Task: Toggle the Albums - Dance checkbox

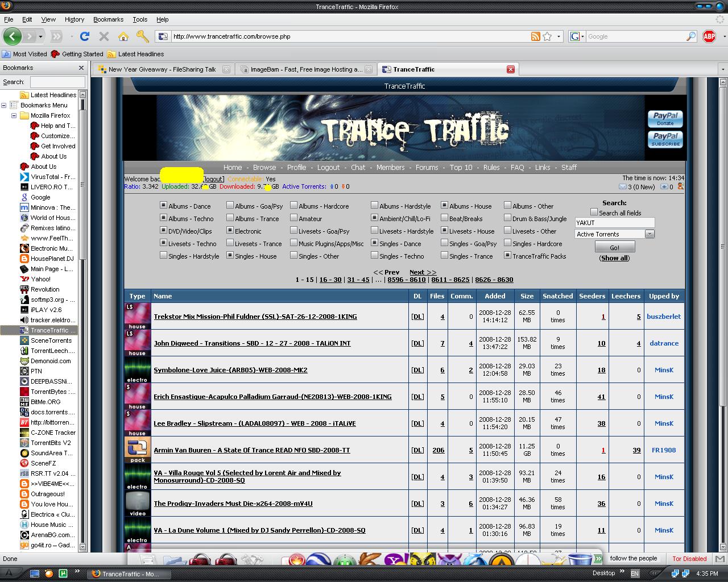Action: click(163, 205)
